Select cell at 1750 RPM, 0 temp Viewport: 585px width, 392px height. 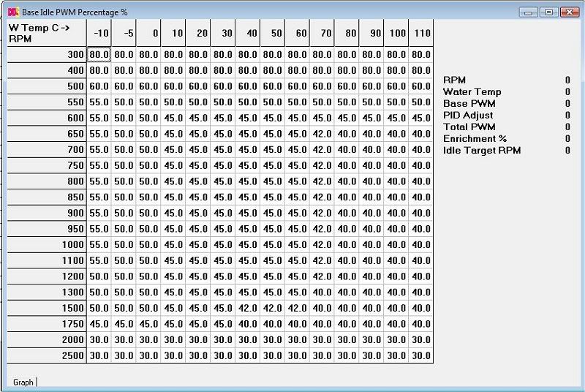click(x=148, y=324)
